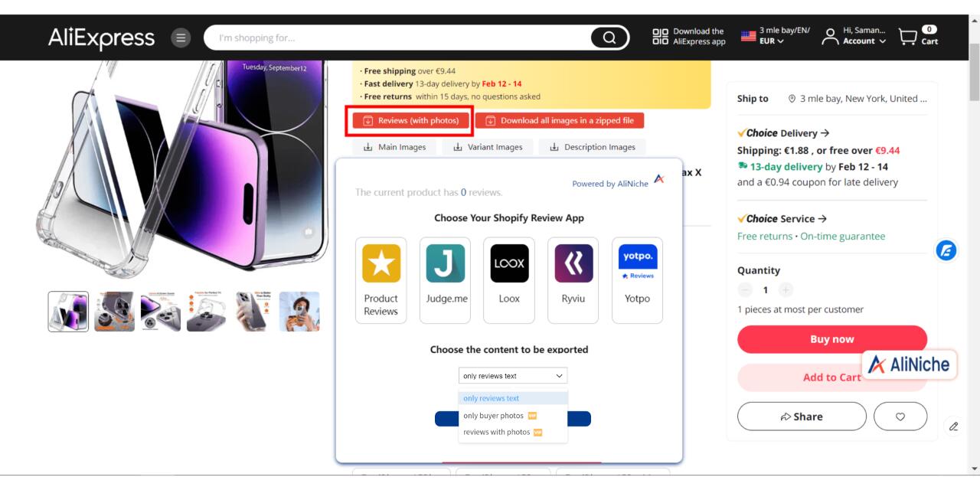Screen dimensions: 980x490
Task: Choose the Ryviu review app
Action: coord(573,279)
